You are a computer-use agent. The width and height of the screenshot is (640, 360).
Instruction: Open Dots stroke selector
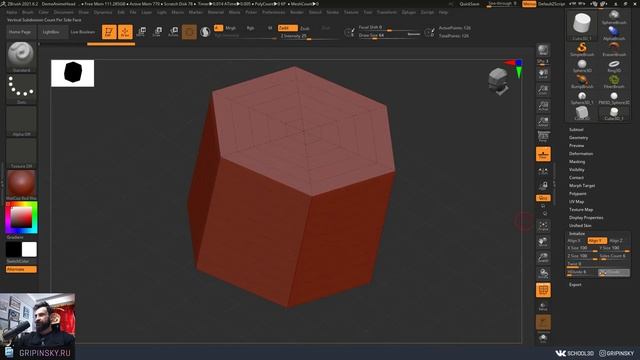pos(21,89)
